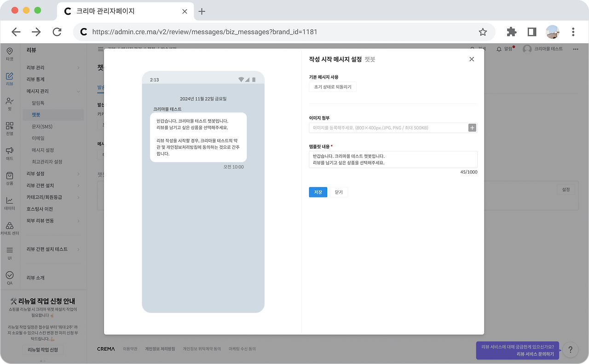Click the 닫기 button
This screenshot has width=589, height=364.
click(x=339, y=192)
